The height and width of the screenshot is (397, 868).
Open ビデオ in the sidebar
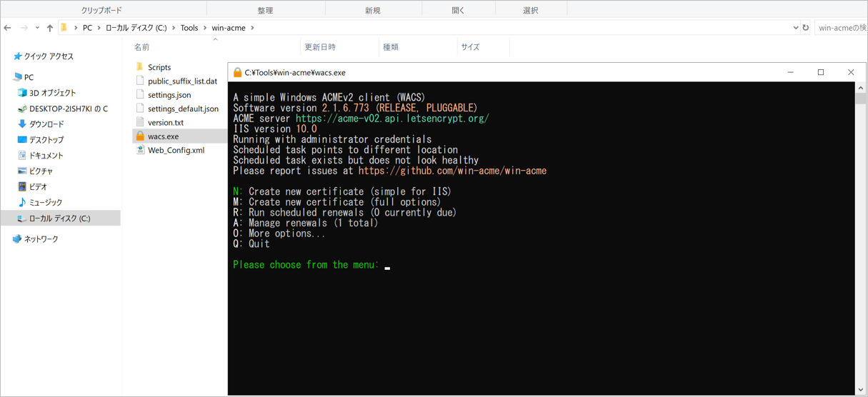(x=38, y=187)
